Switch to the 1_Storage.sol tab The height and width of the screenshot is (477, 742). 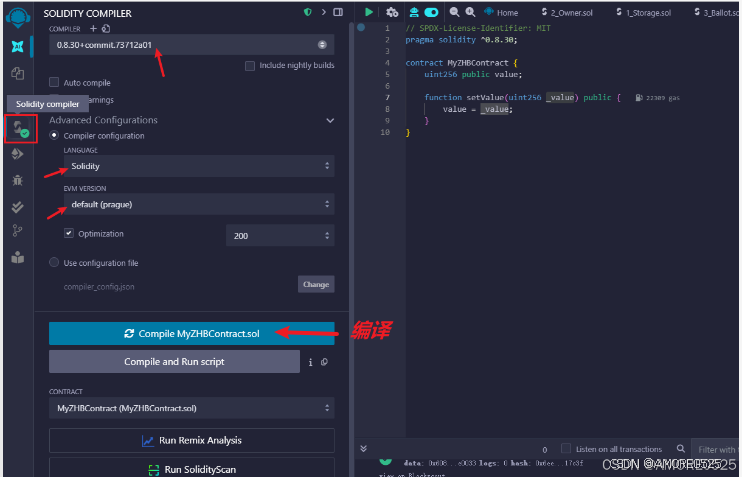pyautogui.click(x=644, y=13)
